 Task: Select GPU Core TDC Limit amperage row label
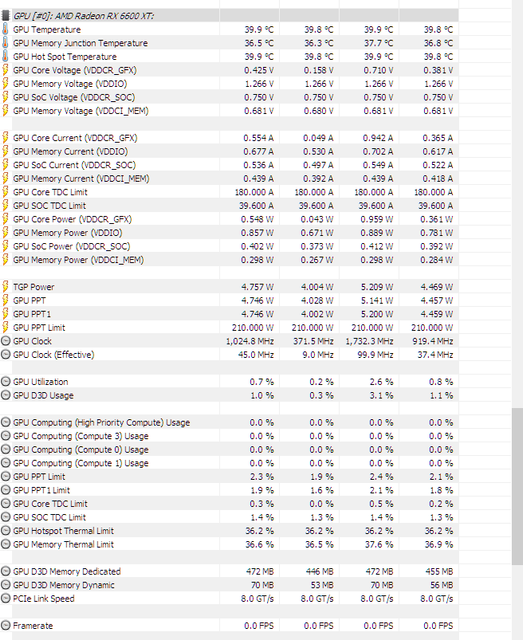tap(50, 192)
